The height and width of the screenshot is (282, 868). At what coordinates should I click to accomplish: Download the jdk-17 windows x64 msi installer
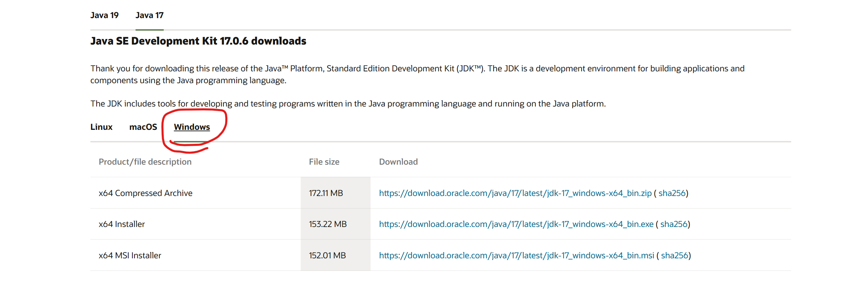tap(517, 256)
